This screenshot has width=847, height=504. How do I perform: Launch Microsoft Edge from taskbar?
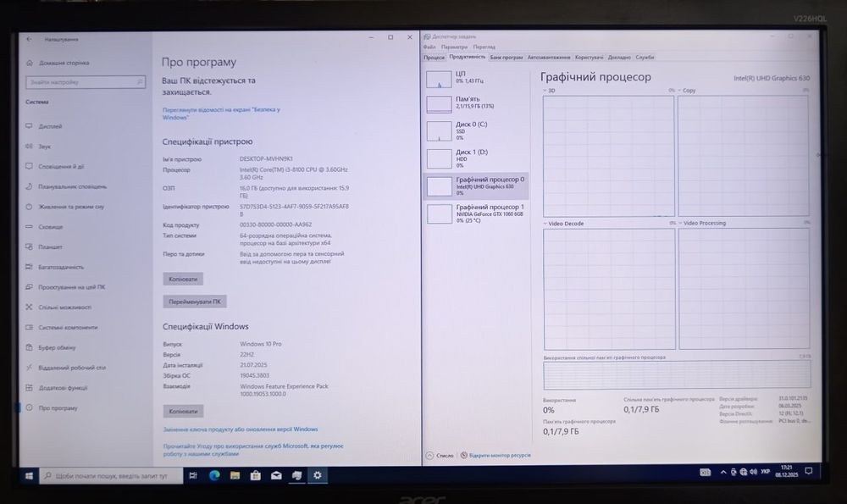click(x=214, y=476)
